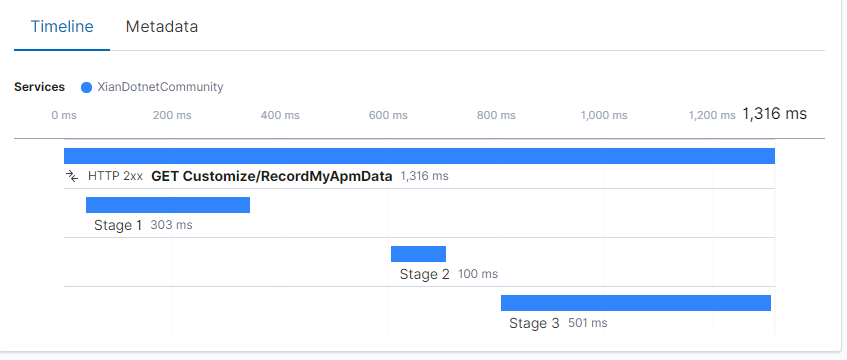Select the Stage 3 blue span bar
The height and width of the screenshot is (360, 847).
click(x=636, y=303)
